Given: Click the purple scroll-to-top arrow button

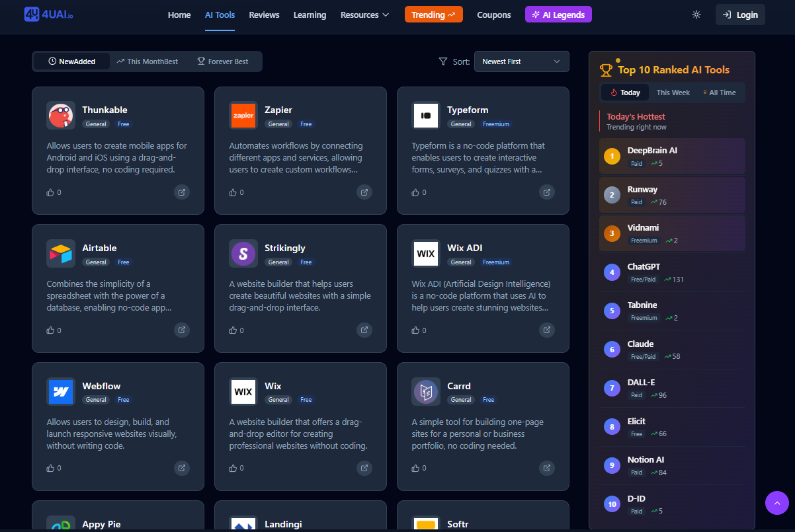Looking at the screenshot, I should 777,503.
